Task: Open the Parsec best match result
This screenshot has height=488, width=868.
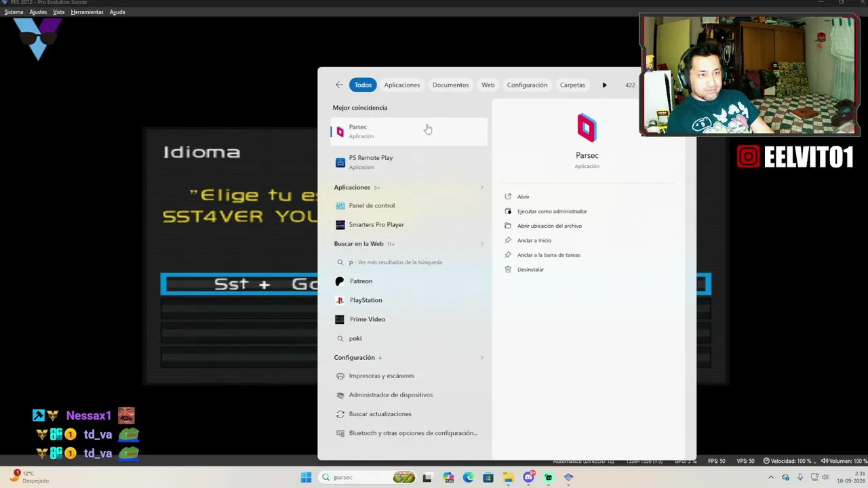Action: coord(409,131)
